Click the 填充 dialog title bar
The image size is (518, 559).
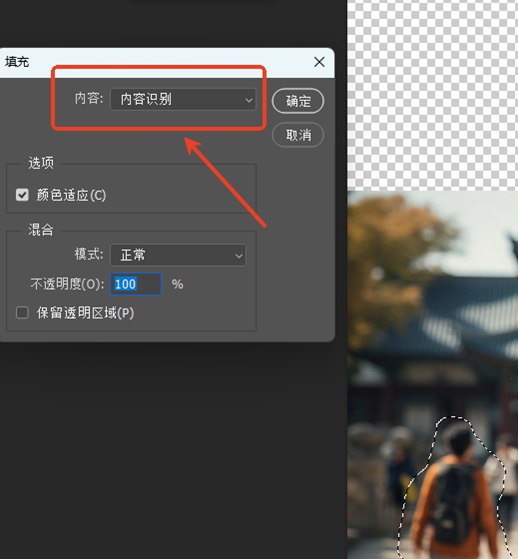pos(157,62)
